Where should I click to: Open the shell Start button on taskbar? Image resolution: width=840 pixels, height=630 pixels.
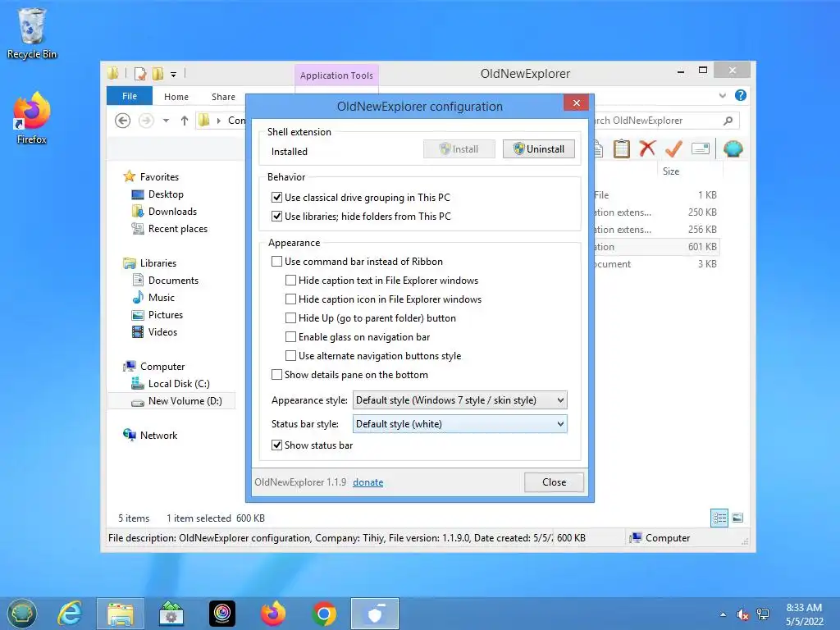click(22, 614)
